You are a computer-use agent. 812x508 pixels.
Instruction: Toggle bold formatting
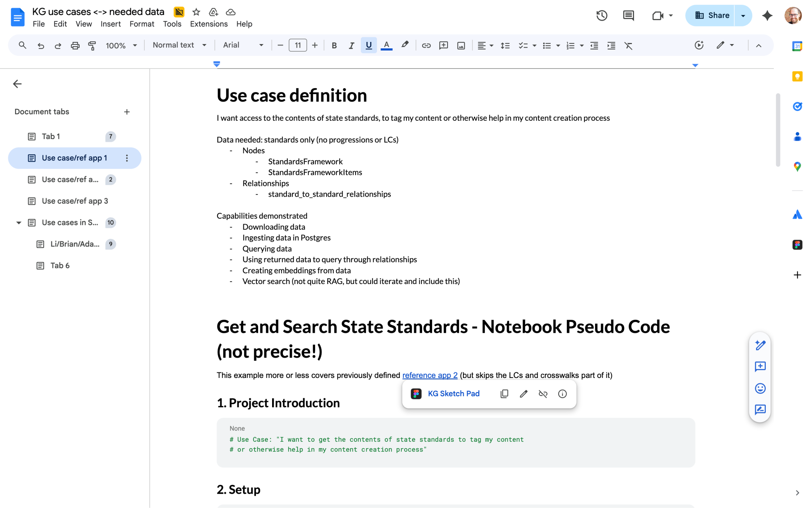click(334, 45)
